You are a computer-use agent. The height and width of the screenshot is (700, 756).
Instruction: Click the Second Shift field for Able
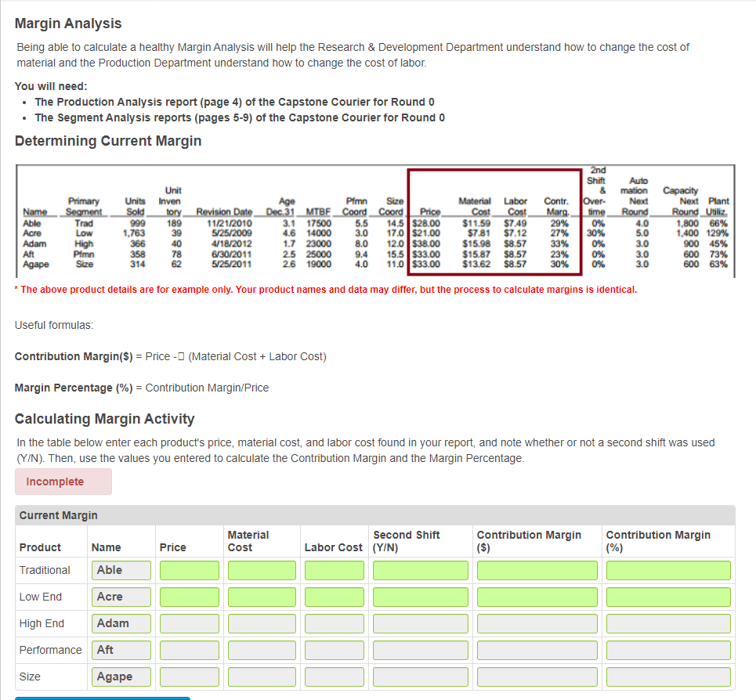tap(420, 570)
